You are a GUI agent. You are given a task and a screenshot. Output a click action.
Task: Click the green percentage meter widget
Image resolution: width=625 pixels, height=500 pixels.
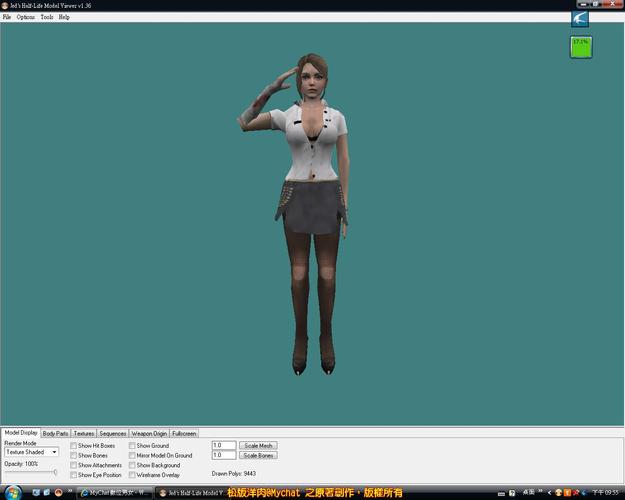(581, 47)
